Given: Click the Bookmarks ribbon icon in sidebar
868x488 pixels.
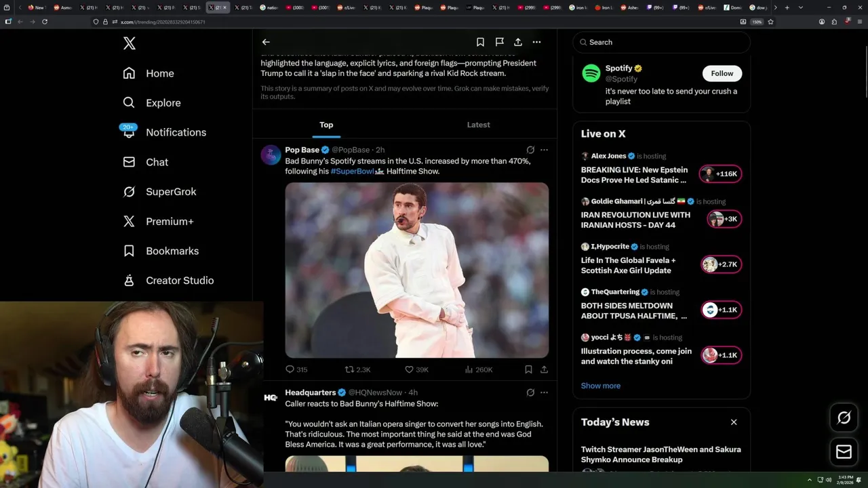Looking at the screenshot, I should tap(129, 251).
